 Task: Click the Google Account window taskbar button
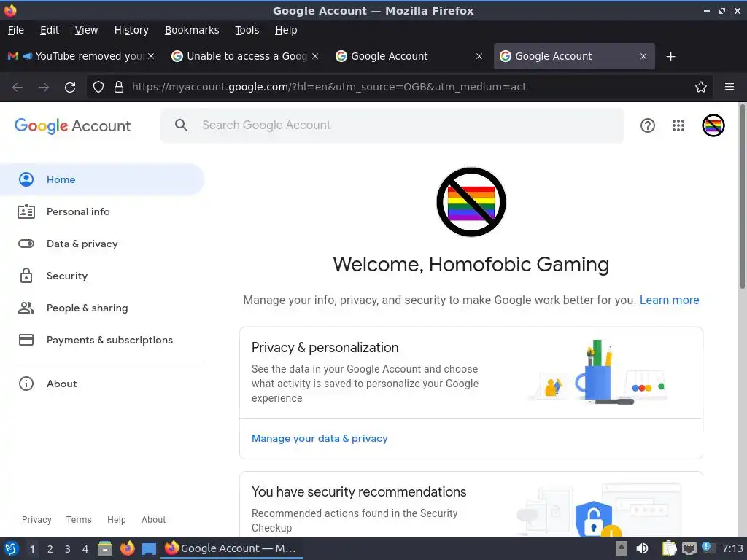231,548
